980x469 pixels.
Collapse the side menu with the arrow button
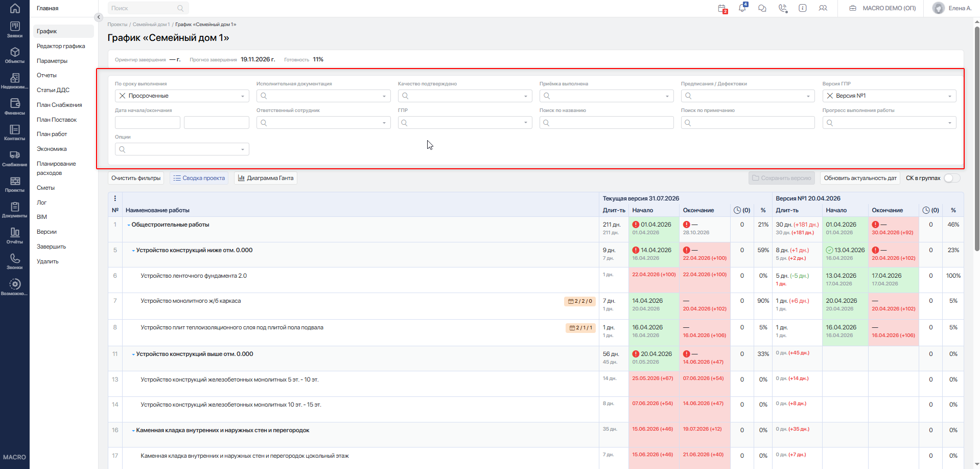(x=99, y=17)
